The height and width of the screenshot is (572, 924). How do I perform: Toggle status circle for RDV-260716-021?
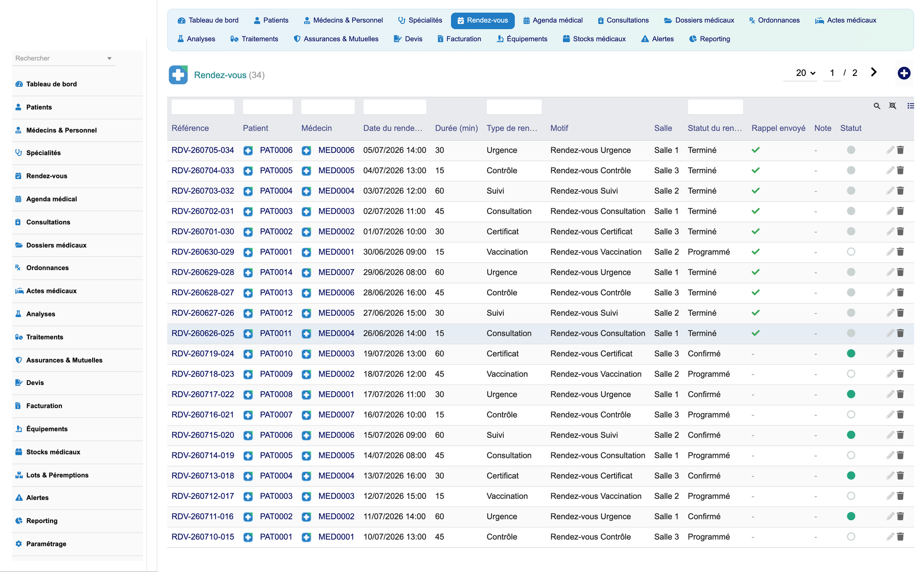coord(851,415)
